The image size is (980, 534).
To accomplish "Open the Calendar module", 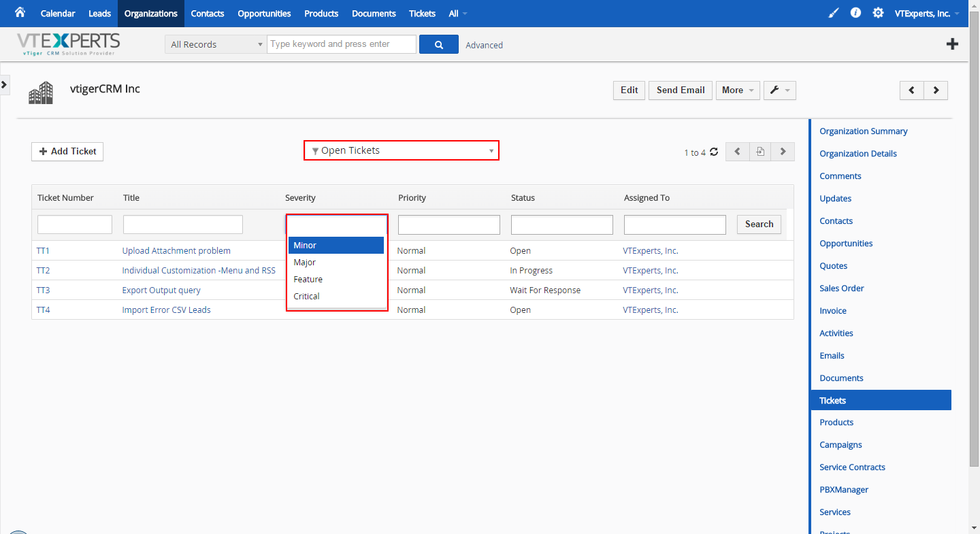I will pyautogui.click(x=58, y=14).
